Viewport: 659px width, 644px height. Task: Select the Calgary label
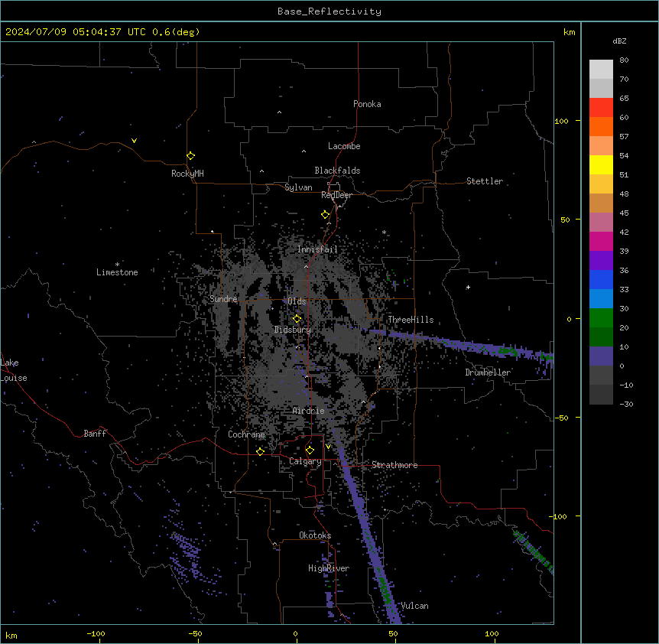coord(305,461)
